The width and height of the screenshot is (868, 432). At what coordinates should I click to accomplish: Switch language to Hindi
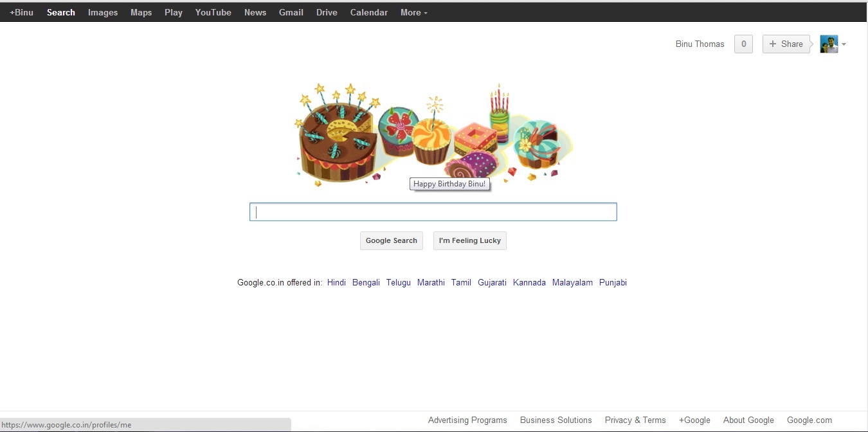click(336, 282)
